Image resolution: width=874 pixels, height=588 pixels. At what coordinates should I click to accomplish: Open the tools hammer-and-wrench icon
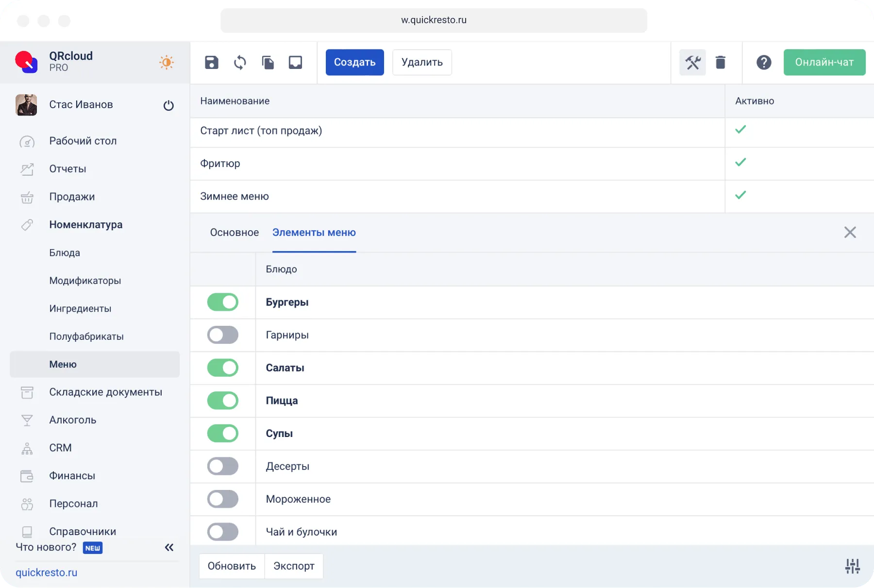[692, 62]
